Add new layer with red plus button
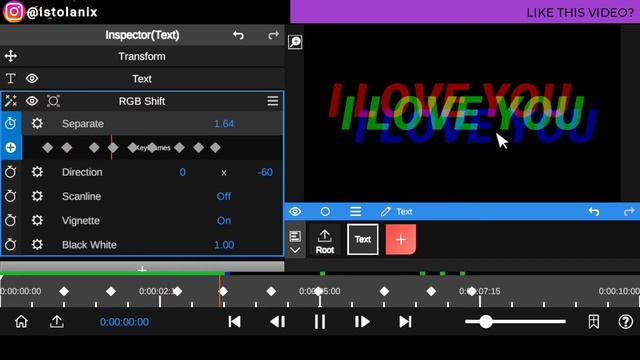The image size is (640, 360). (401, 239)
